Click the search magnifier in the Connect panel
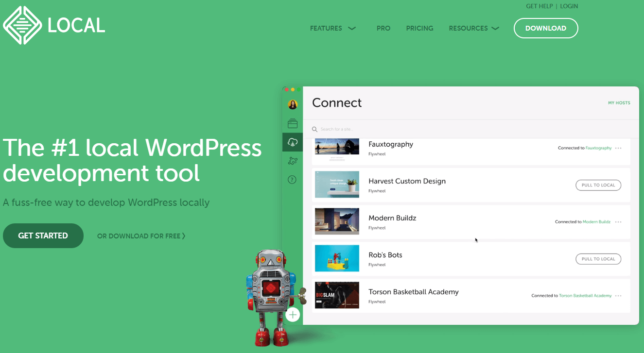The image size is (644, 353). 316,129
